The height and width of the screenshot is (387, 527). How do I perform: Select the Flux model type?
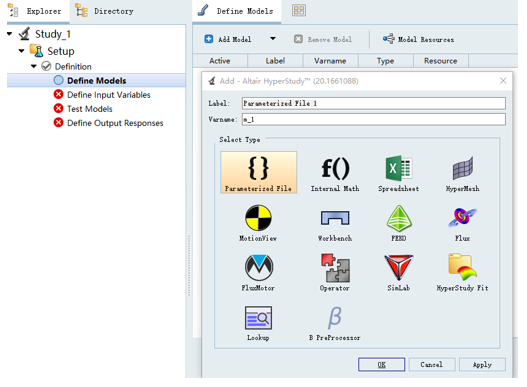tap(462, 224)
